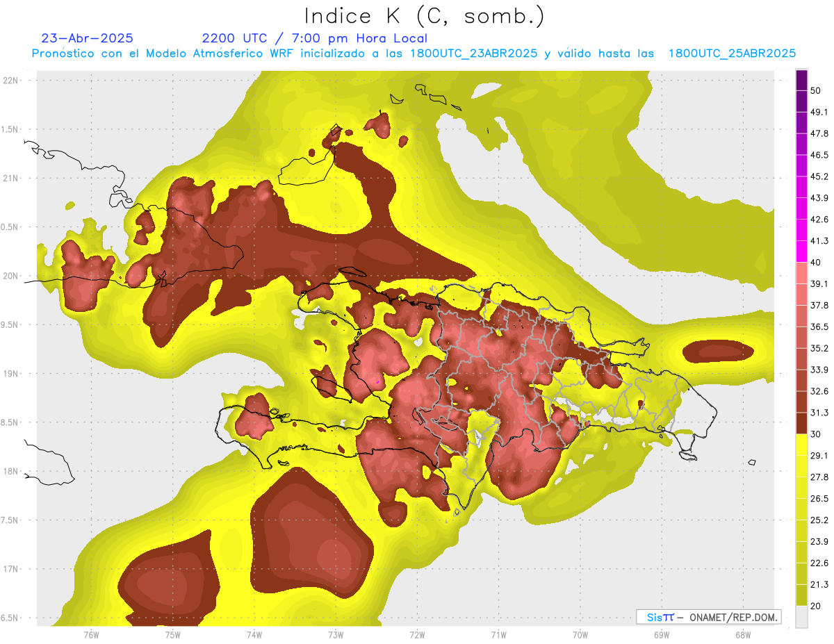Pick the bright yellow swatch between 29.1 and 30
834x644 pixels.
tap(801, 445)
